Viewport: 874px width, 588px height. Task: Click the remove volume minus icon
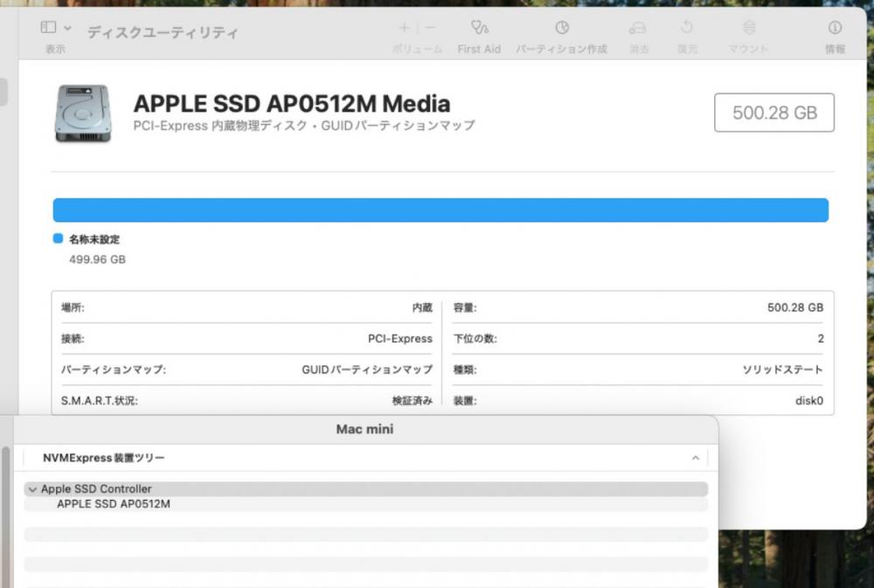click(x=430, y=27)
